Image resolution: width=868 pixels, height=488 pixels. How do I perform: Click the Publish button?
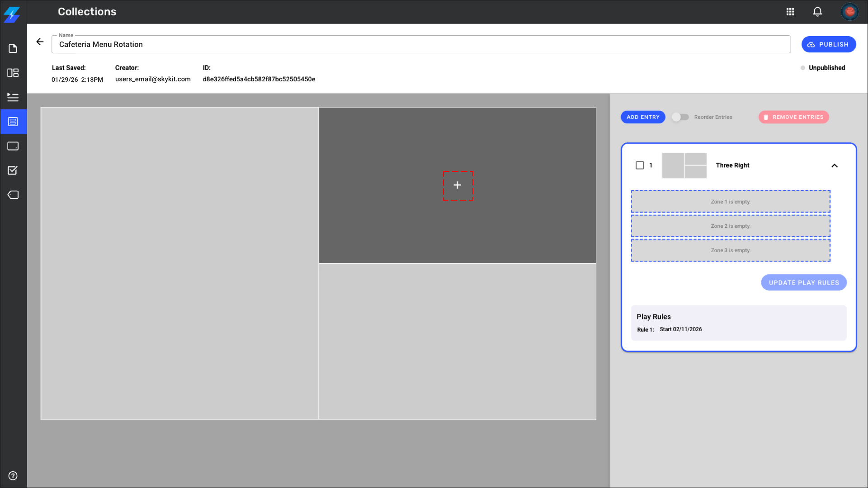pyautogui.click(x=829, y=44)
